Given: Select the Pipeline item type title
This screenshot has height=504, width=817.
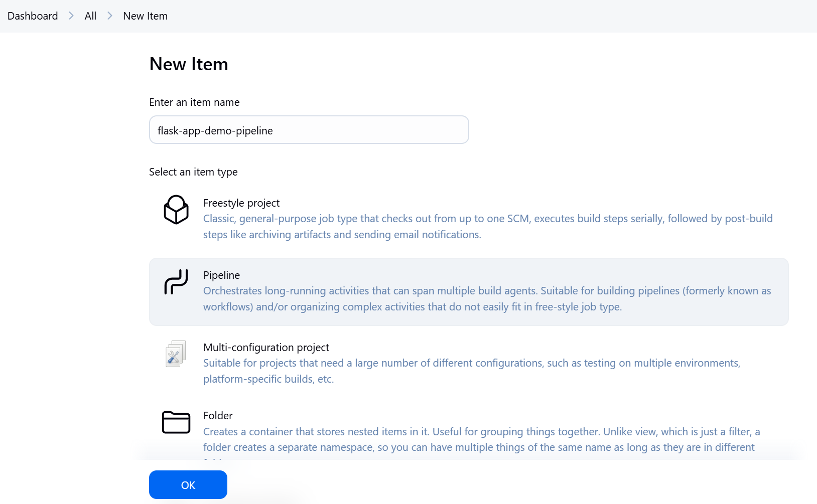Looking at the screenshot, I should (222, 275).
